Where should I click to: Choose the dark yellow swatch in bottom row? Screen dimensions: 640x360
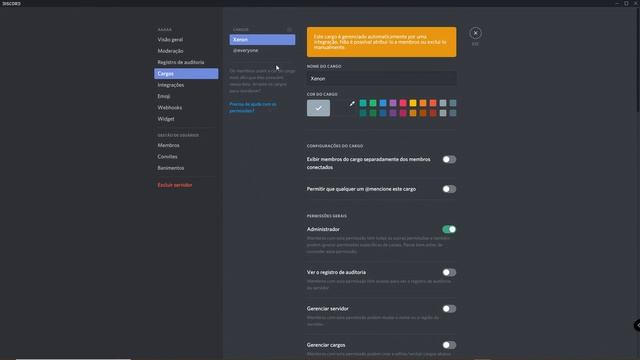pos(413,113)
